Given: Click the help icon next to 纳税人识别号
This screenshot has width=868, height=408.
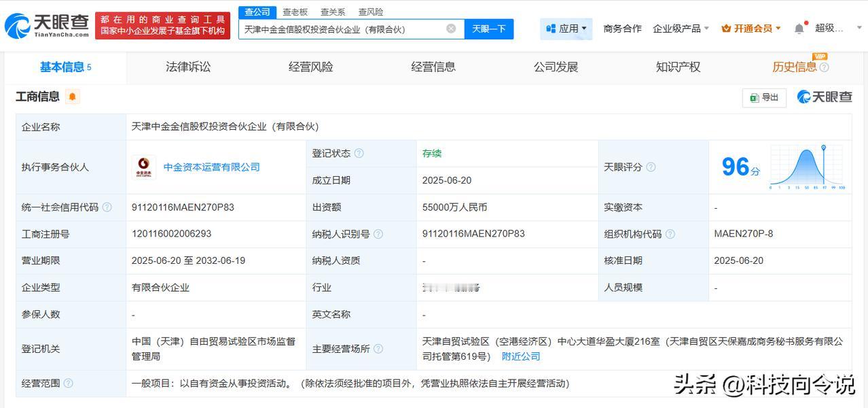Looking at the screenshot, I should 378,234.
